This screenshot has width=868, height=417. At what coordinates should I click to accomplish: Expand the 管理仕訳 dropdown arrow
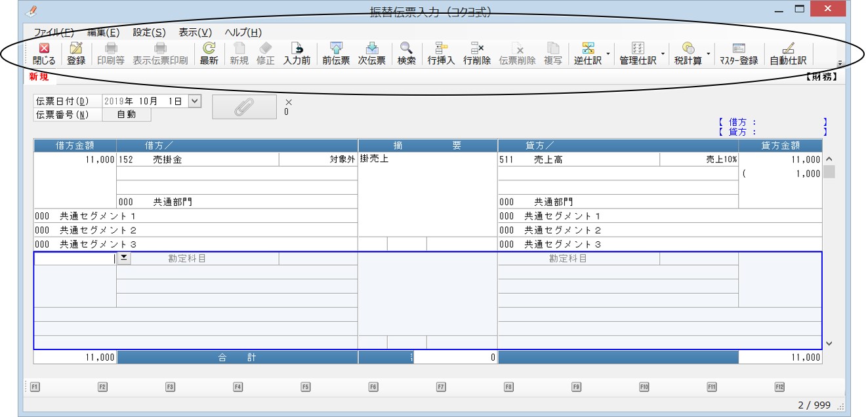[x=663, y=54]
